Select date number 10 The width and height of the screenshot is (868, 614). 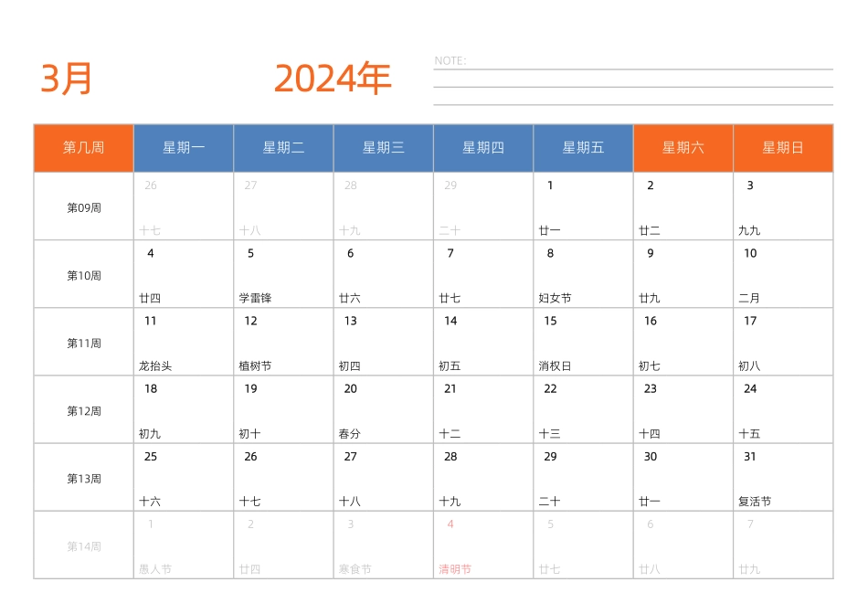point(750,254)
